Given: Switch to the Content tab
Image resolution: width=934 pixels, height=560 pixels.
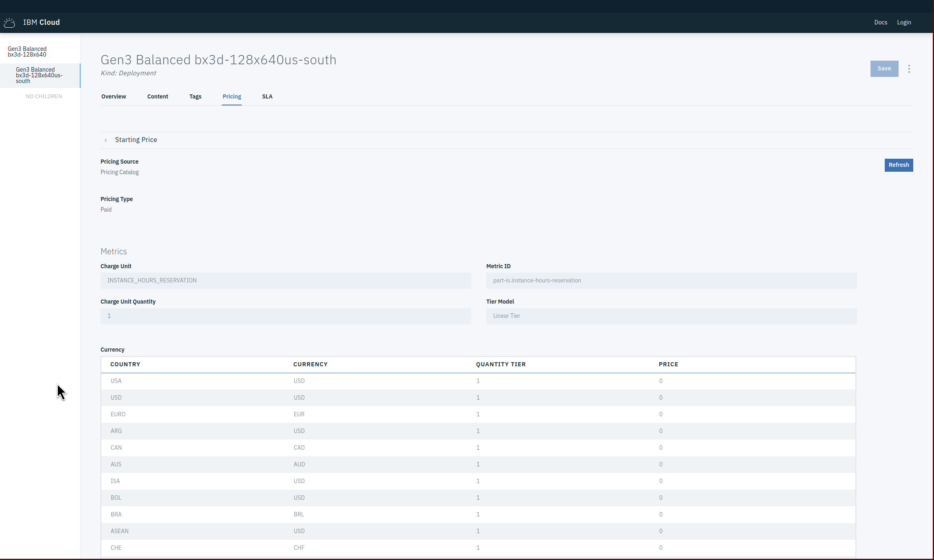Looking at the screenshot, I should pyautogui.click(x=157, y=96).
